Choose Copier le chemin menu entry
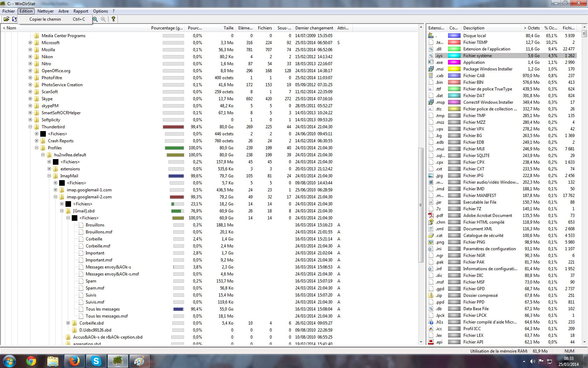The width and height of the screenshot is (588, 368). [45, 19]
